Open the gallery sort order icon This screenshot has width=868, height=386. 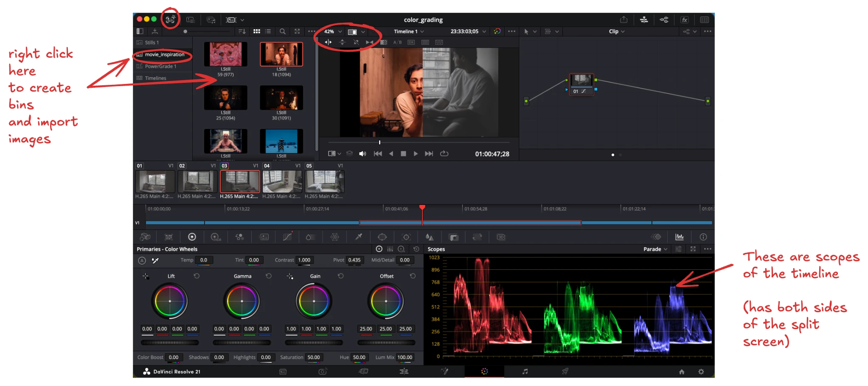click(242, 31)
